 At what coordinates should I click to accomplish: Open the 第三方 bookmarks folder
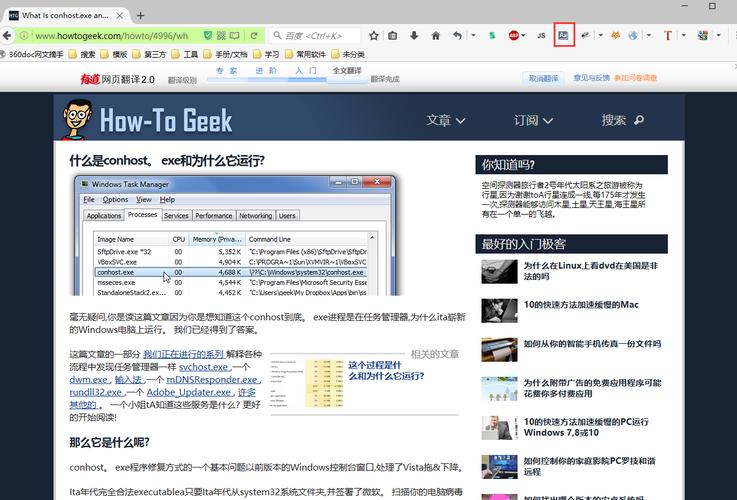pyautogui.click(x=149, y=55)
